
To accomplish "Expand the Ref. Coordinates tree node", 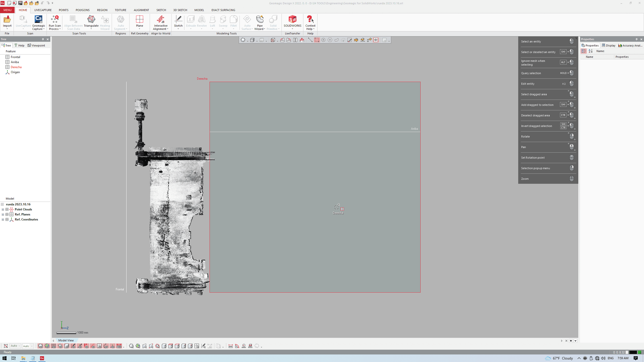I will pyautogui.click(x=3, y=219).
